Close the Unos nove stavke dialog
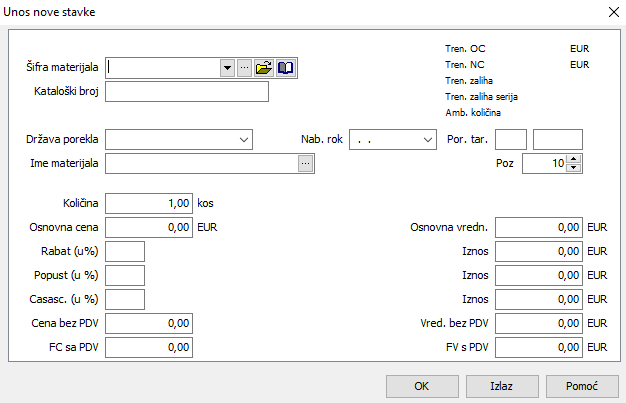626x403 pixels. point(612,12)
